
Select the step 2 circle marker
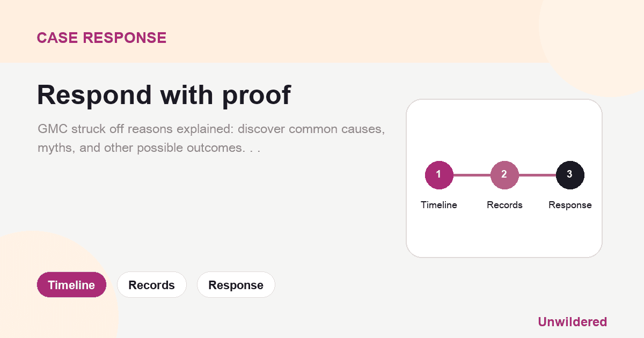[504, 175]
